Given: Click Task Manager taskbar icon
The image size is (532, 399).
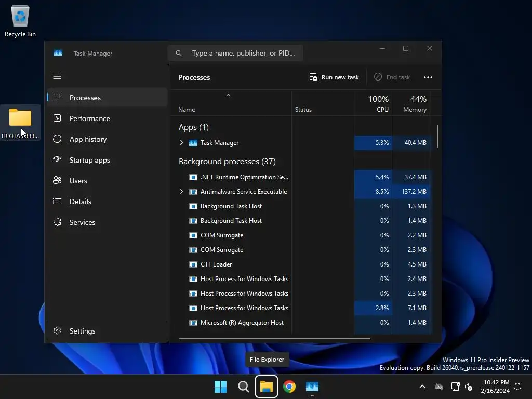Looking at the screenshot, I should [x=312, y=387].
